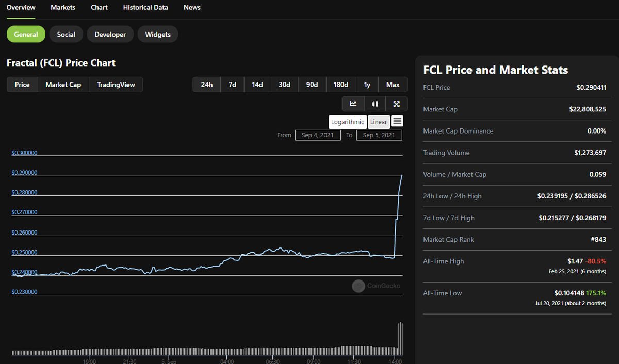The height and width of the screenshot is (364, 619).
Task: Select the 7d time range
Action: [232, 84]
